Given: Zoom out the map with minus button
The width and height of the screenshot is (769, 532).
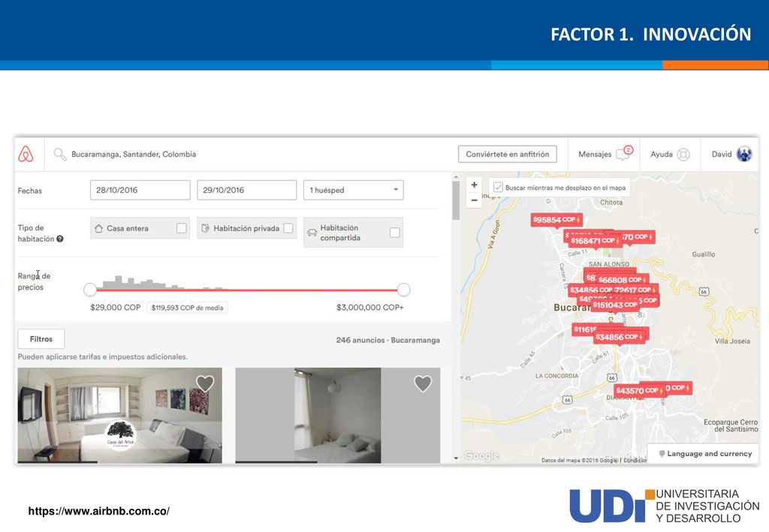Looking at the screenshot, I should coord(475,200).
